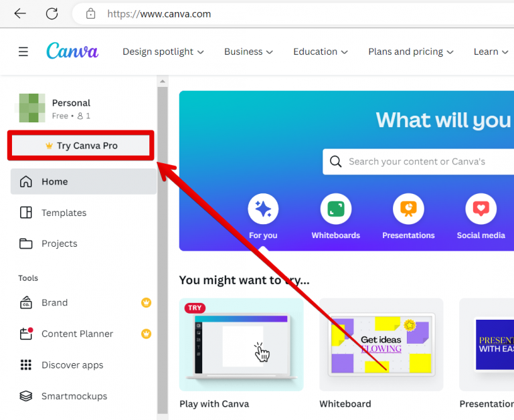Click the Canva logo
The image size is (514, 420).
72,51
